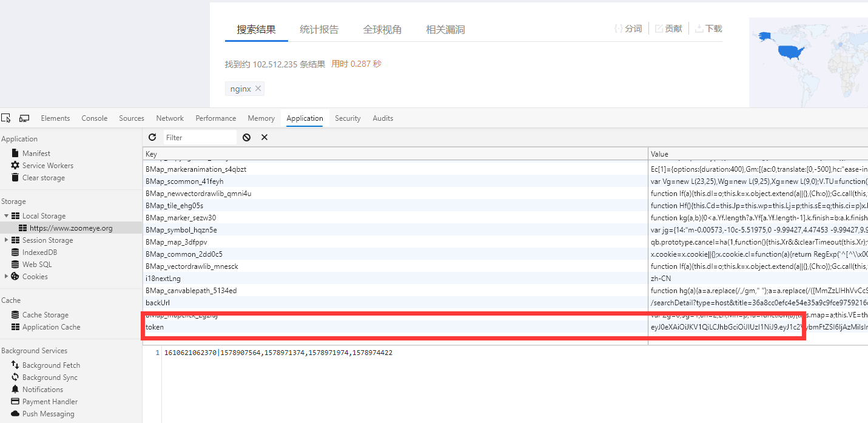
Task: Collapse the Local Storage tree node
Action: click(7, 216)
